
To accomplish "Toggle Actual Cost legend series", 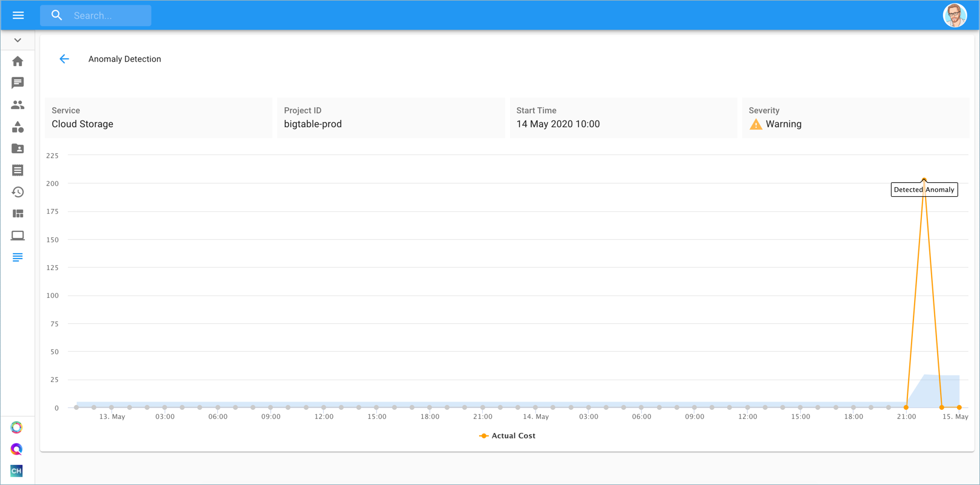I will [x=507, y=435].
